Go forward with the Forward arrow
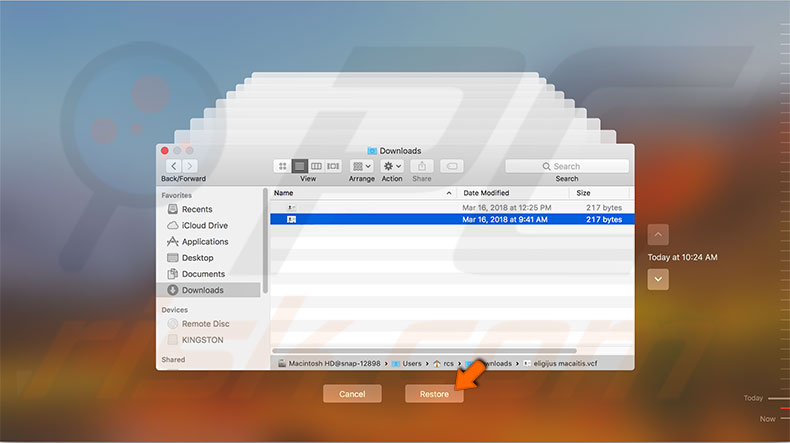This screenshot has width=790, height=443. coord(190,166)
